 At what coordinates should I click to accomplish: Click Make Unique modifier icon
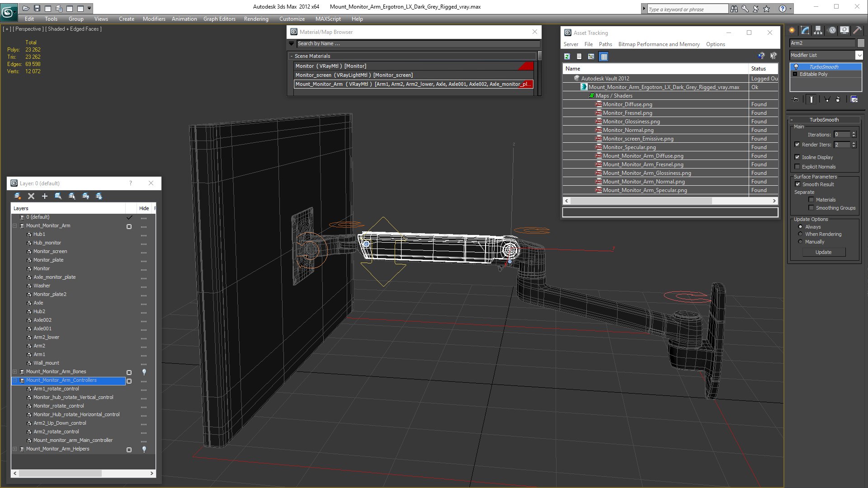click(x=827, y=99)
